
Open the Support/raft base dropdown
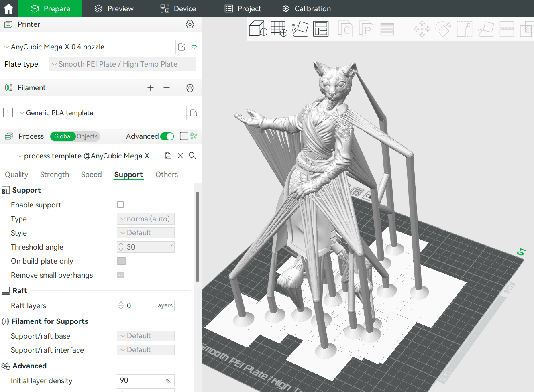[146, 336]
